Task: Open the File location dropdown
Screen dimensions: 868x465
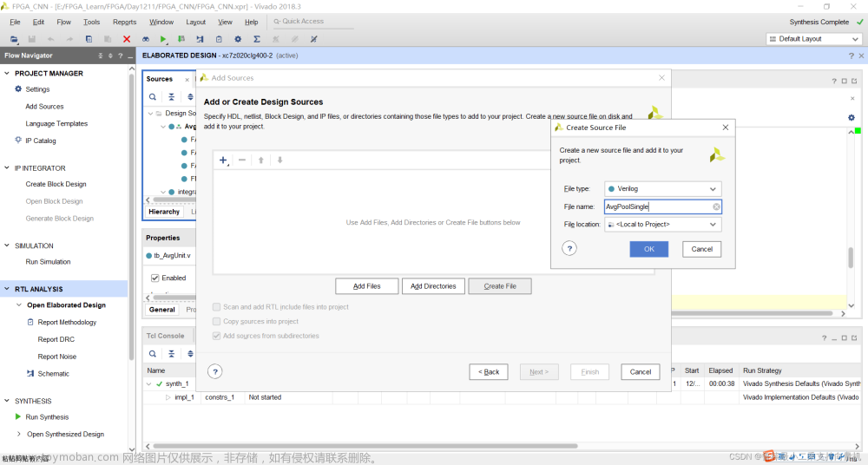Action: coord(662,224)
